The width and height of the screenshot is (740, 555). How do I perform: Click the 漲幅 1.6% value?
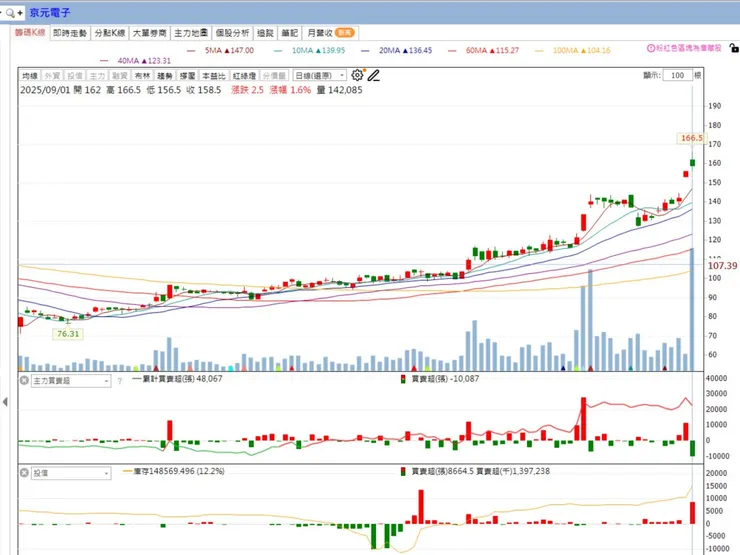(x=290, y=90)
